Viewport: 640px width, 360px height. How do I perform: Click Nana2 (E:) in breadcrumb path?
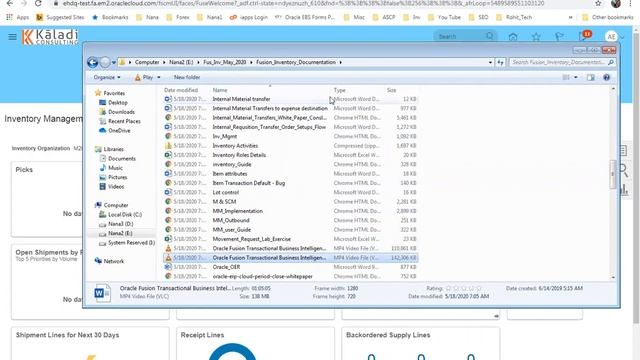tap(181, 62)
